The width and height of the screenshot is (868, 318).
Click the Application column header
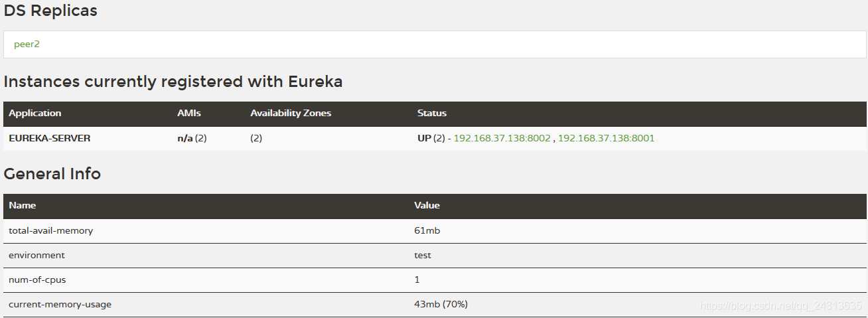[35, 114]
